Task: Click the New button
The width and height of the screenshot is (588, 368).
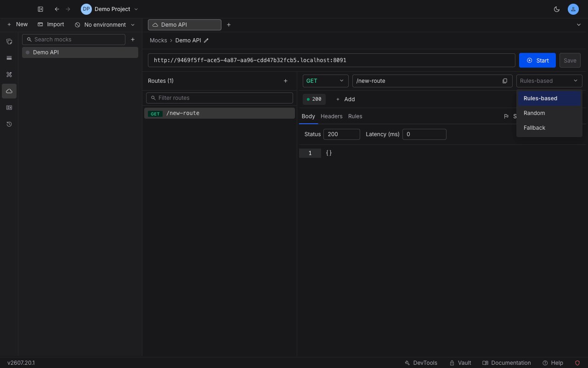Action: click(x=17, y=24)
